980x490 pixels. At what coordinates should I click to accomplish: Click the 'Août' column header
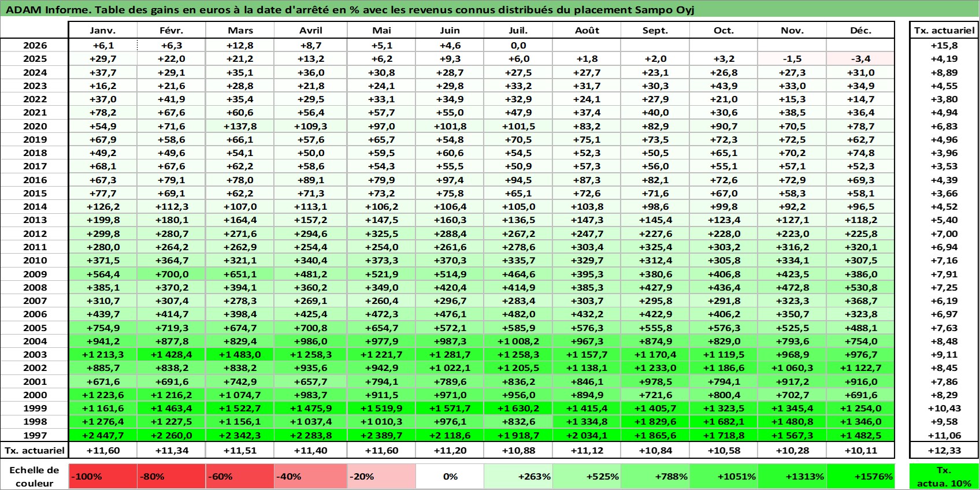[586, 30]
